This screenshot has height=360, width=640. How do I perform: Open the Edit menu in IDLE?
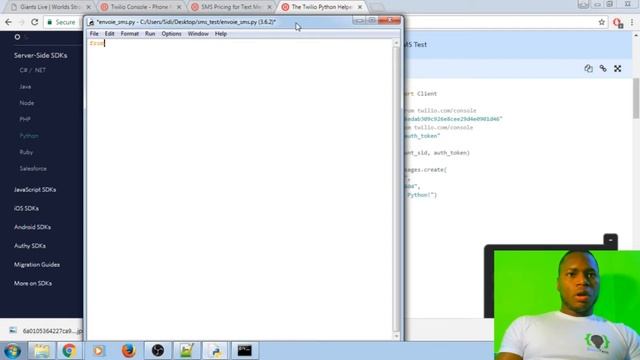109,34
